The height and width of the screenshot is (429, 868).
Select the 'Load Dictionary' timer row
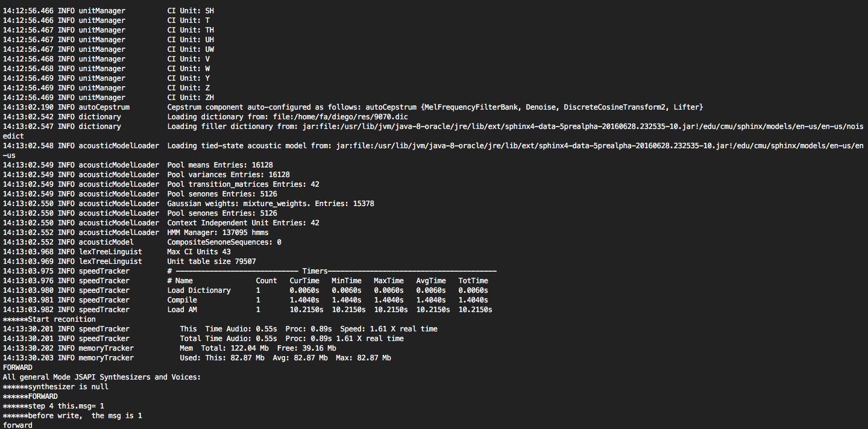pos(245,290)
